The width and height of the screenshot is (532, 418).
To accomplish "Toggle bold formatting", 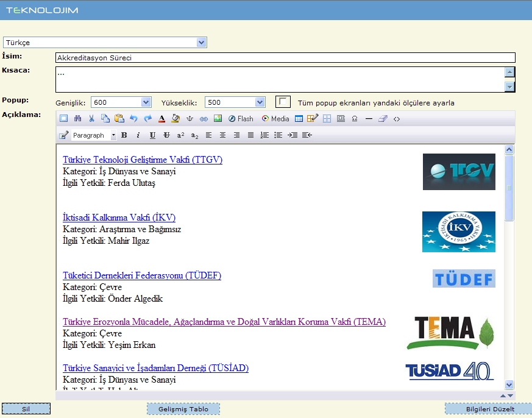I will pyautogui.click(x=124, y=135).
